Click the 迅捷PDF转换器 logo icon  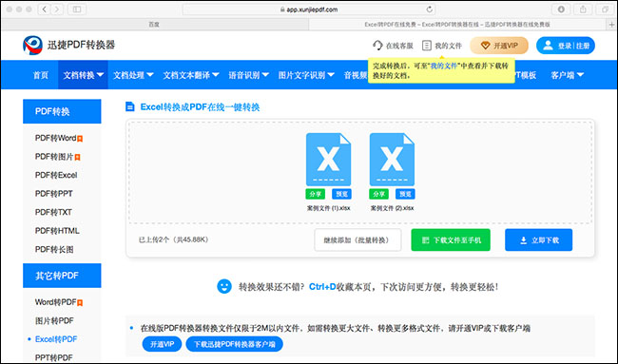click(32, 45)
